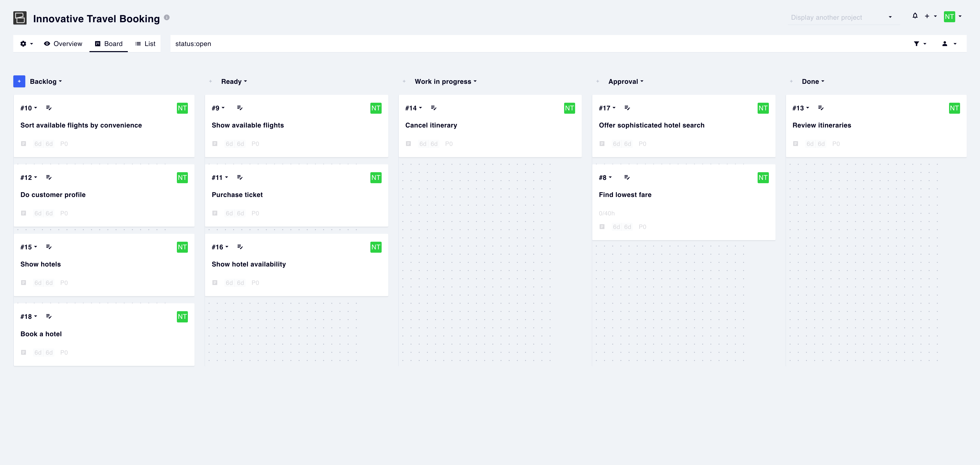
Task: Click the green NT avatar on card #9
Action: [375, 108]
